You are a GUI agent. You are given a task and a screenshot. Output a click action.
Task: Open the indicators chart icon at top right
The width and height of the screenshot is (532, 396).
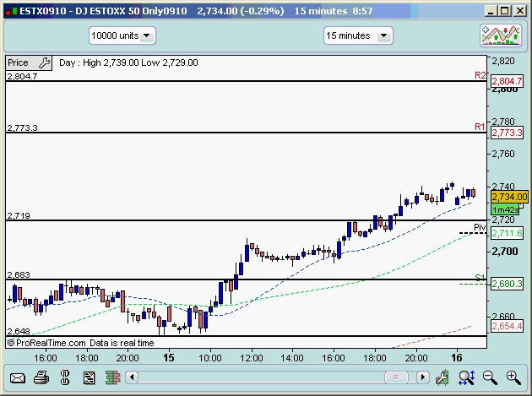click(501, 35)
